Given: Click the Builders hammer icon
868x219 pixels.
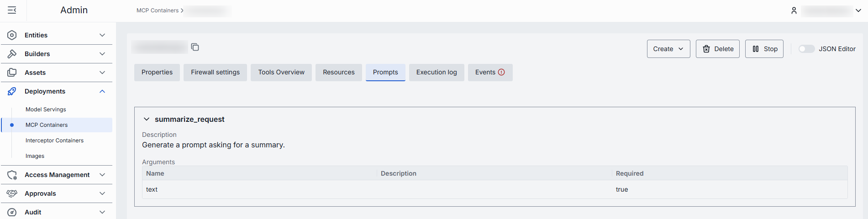Looking at the screenshot, I should tap(12, 54).
